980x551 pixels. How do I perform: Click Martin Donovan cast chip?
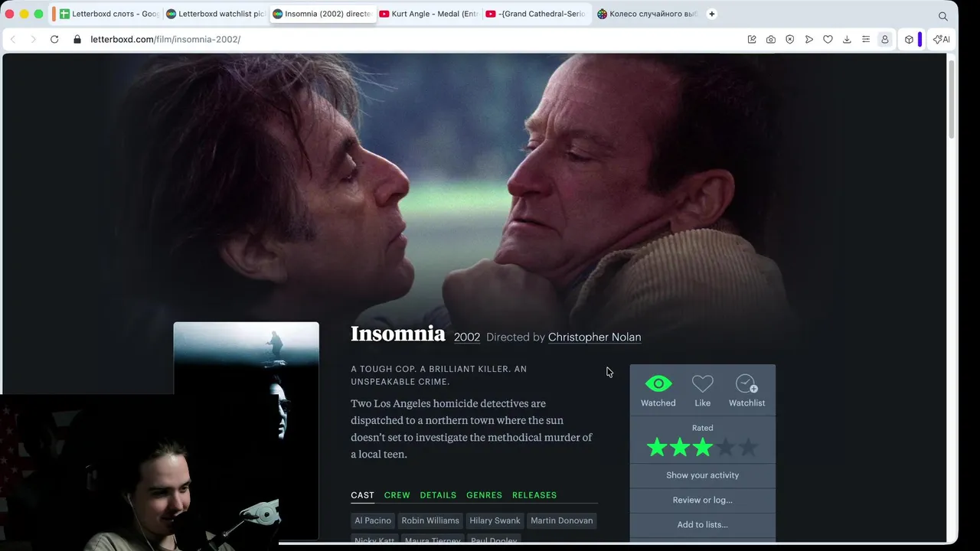click(x=561, y=520)
